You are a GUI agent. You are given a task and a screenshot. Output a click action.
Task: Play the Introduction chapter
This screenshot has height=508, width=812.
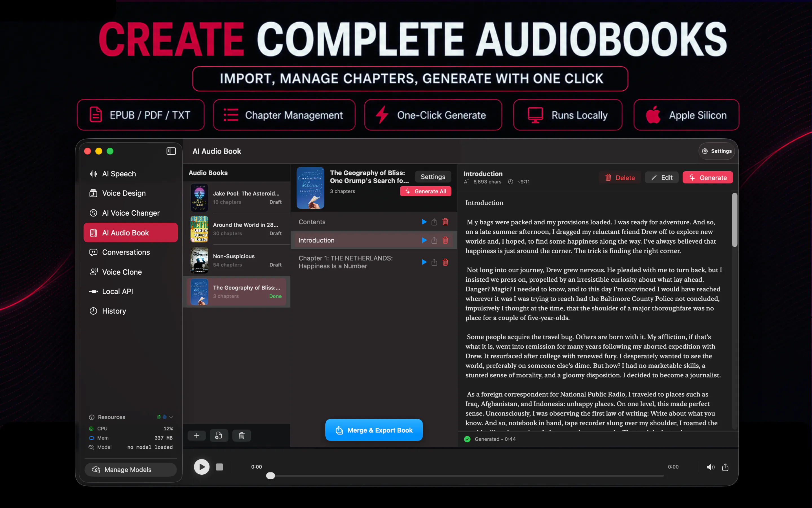pos(424,240)
